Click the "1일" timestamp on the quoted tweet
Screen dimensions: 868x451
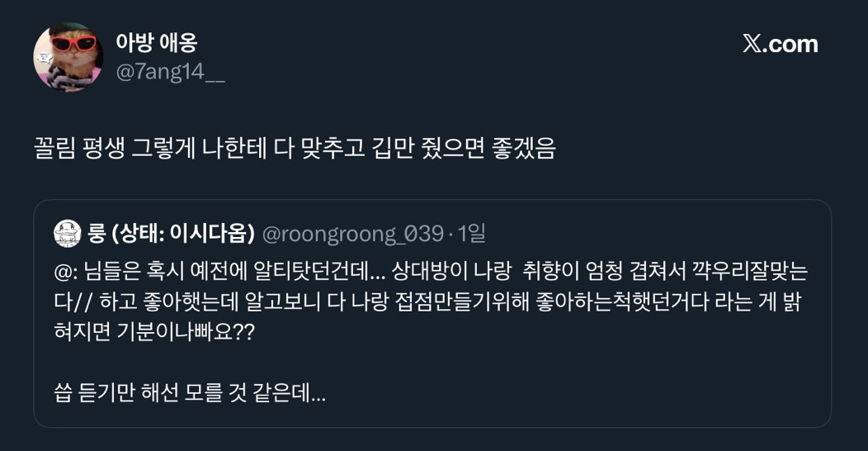click(x=471, y=234)
